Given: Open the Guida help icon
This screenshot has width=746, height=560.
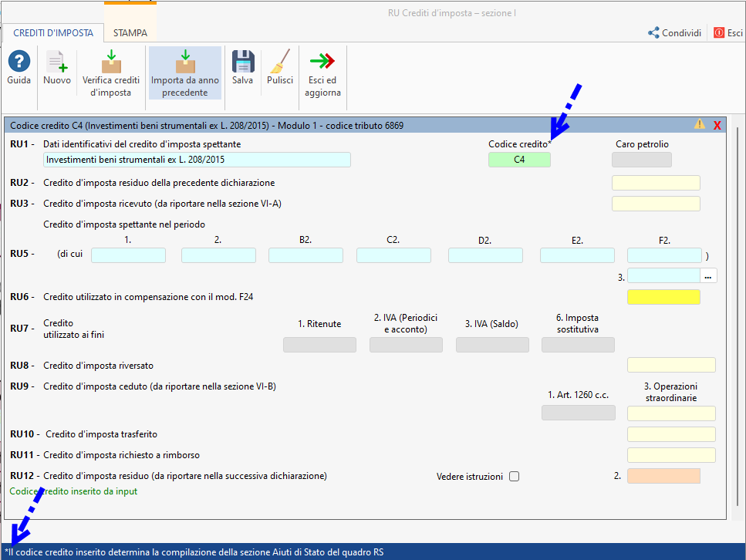Looking at the screenshot, I should coord(19,61).
